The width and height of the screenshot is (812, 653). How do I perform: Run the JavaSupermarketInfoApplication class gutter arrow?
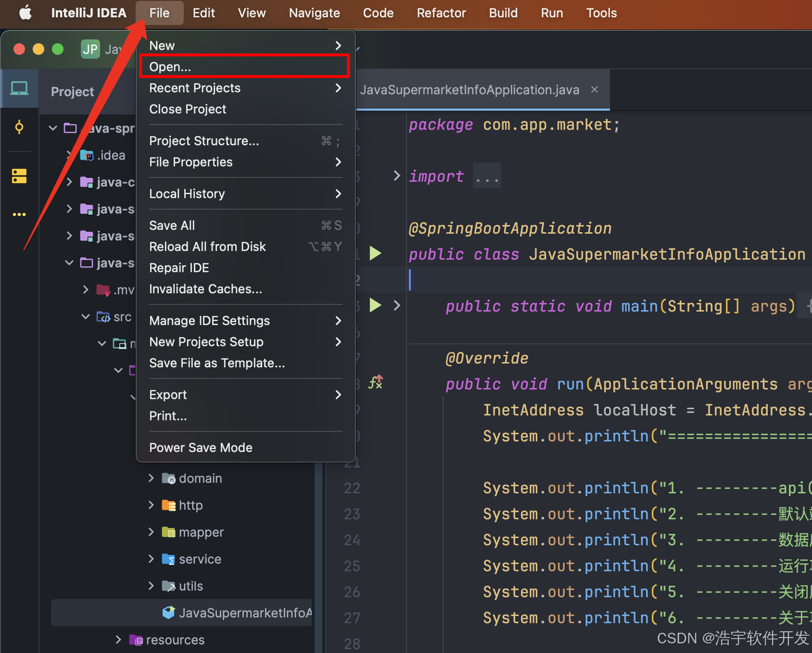375,253
